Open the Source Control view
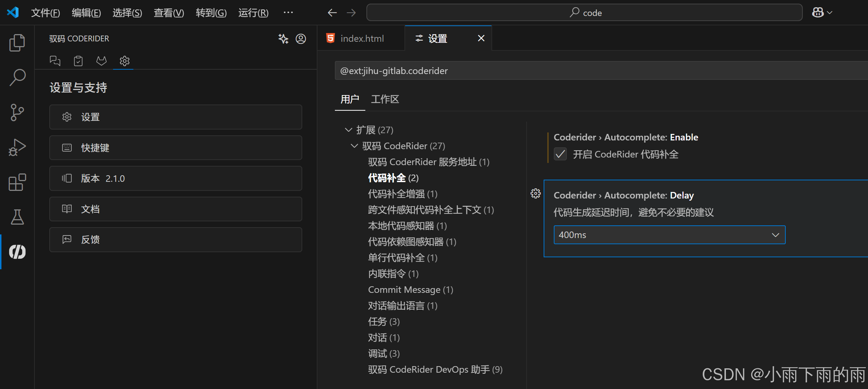The height and width of the screenshot is (389, 868). (17, 112)
